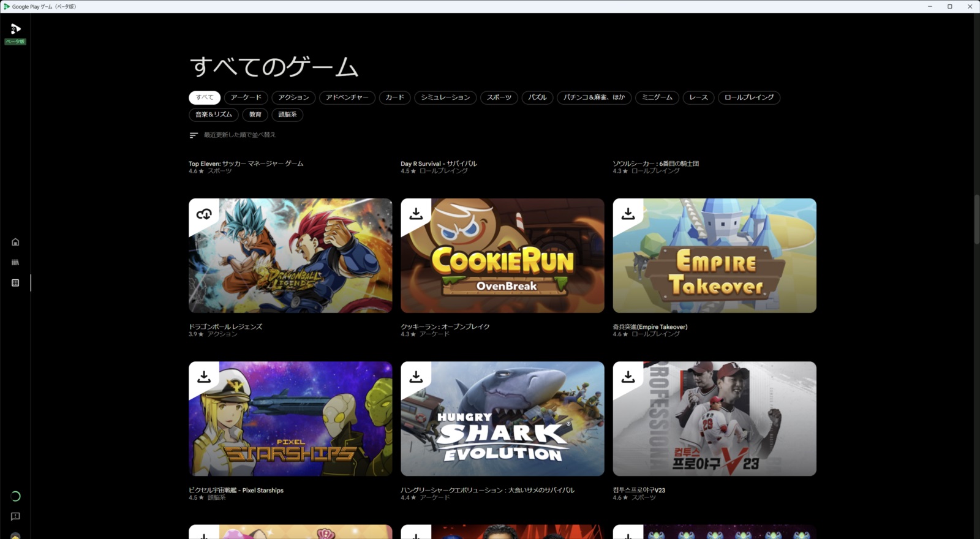Select the アーケード filter chip
The image size is (980, 539).
(x=246, y=97)
